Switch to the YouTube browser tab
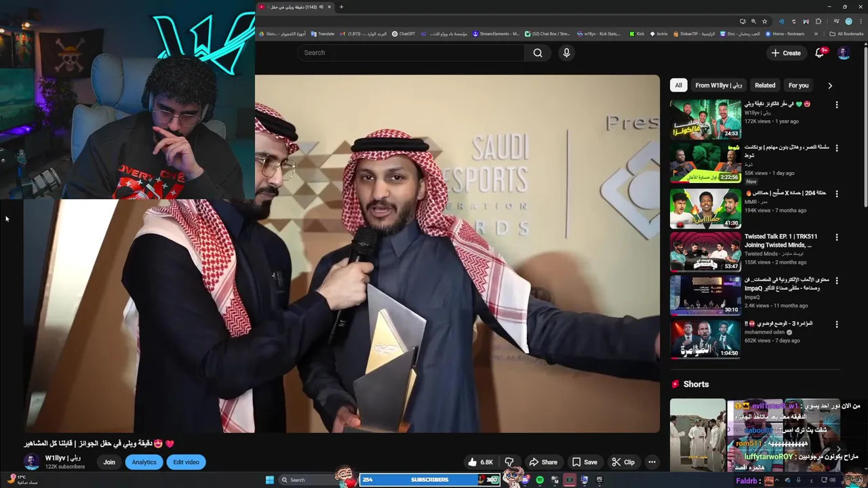This screenshot has width=868, height=488. tap(296, 7)
